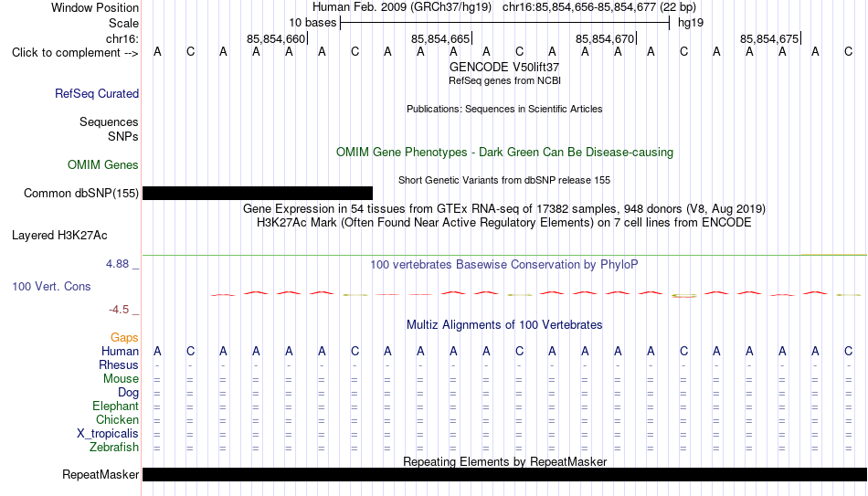Click the Window Position label
The height and width of the screenshot is (496, 868).
point(95,7)
